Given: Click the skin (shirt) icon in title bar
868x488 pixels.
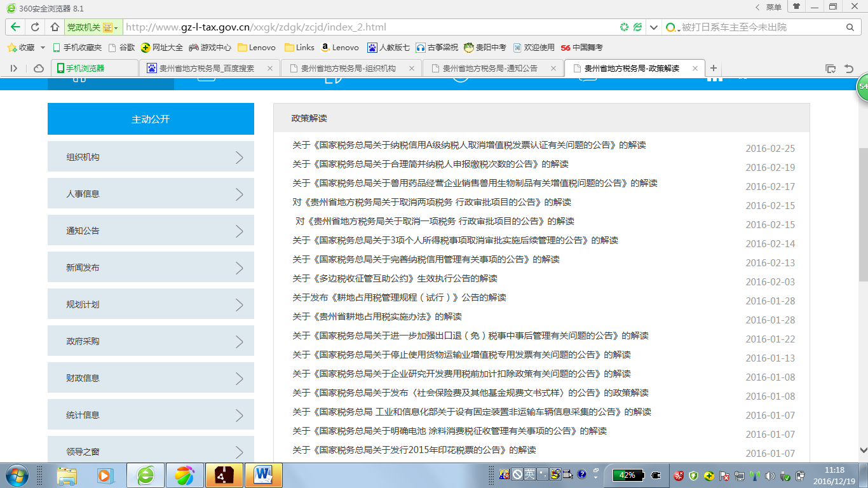Looking at the screenshot, I should tap(796, 6).
